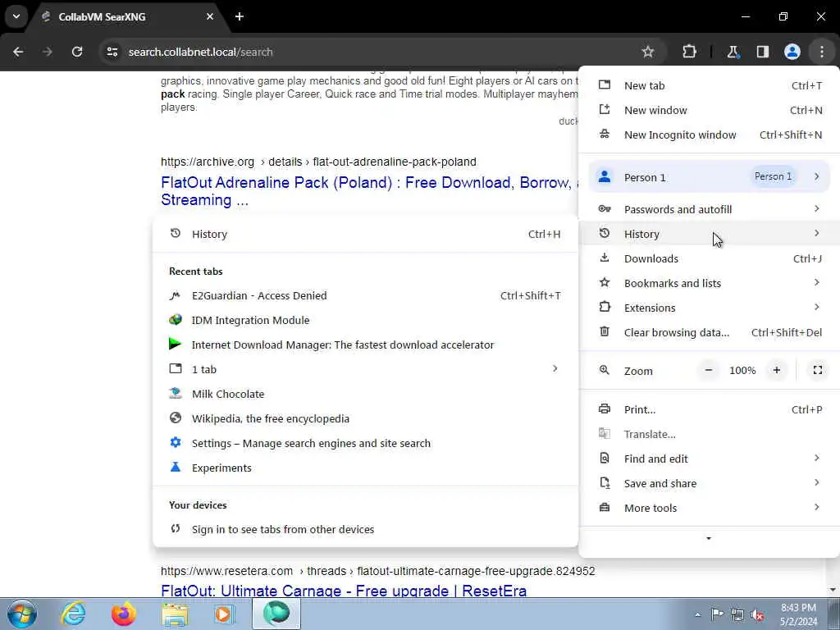Click the down arrow to show more menu items
The image size is (840, 630).
click(708, 538)
